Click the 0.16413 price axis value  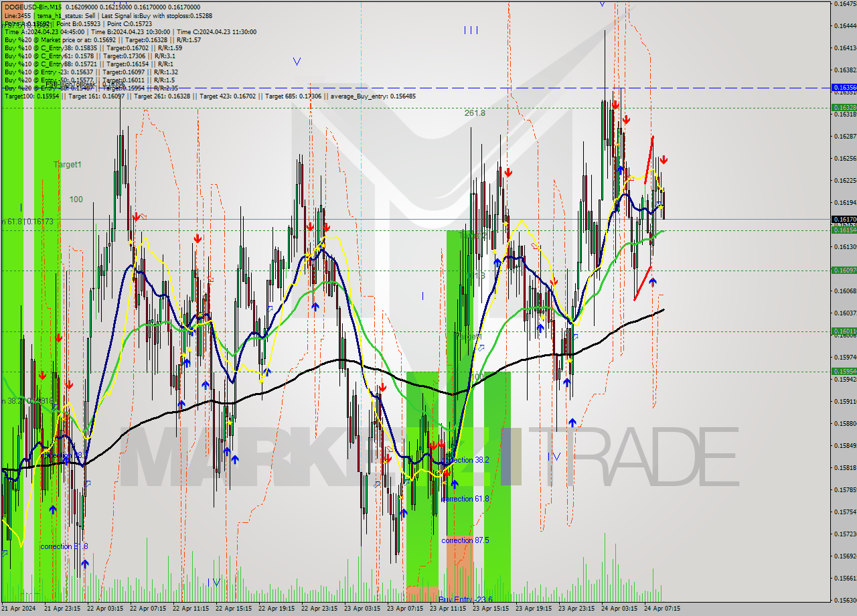846,48
